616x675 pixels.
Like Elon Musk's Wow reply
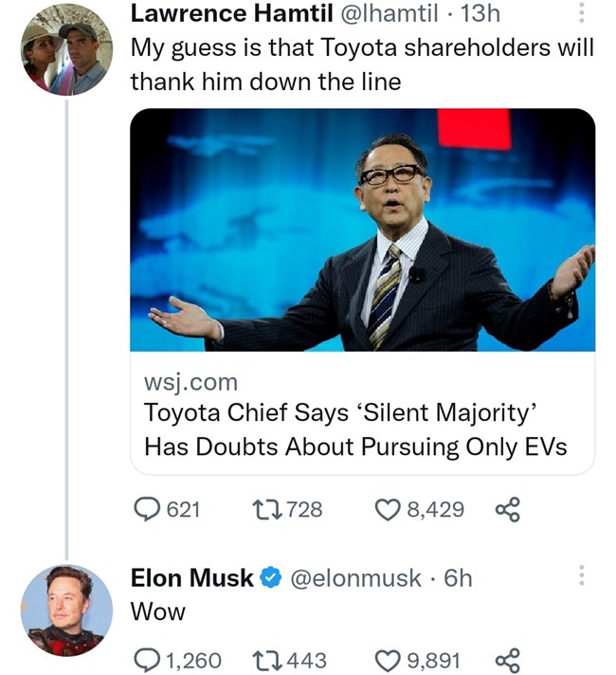[390, 660]
